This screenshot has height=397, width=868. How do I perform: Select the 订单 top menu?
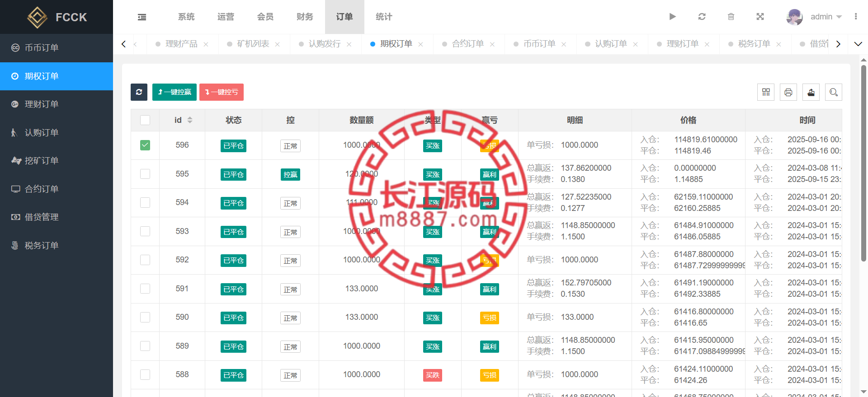[x=344, y=17]
